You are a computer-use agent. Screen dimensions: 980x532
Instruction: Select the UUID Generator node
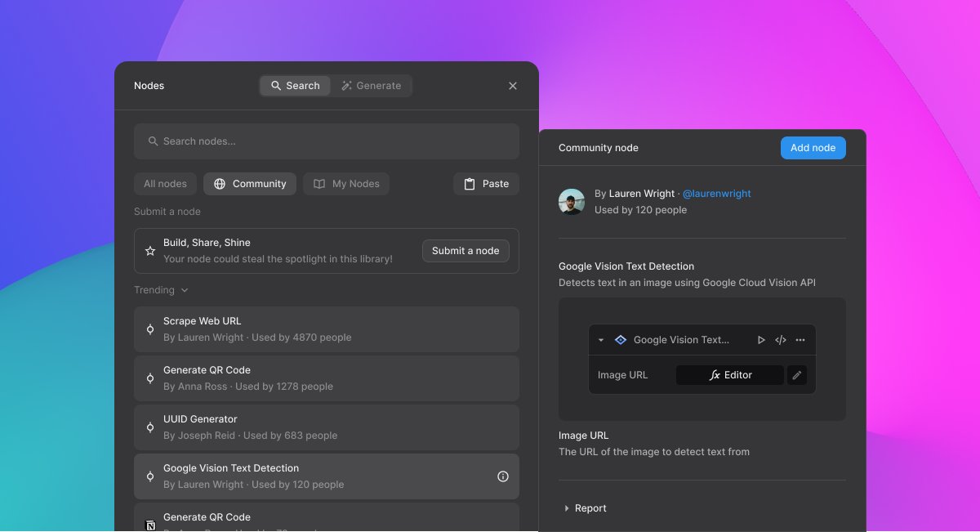coord(327,427)
